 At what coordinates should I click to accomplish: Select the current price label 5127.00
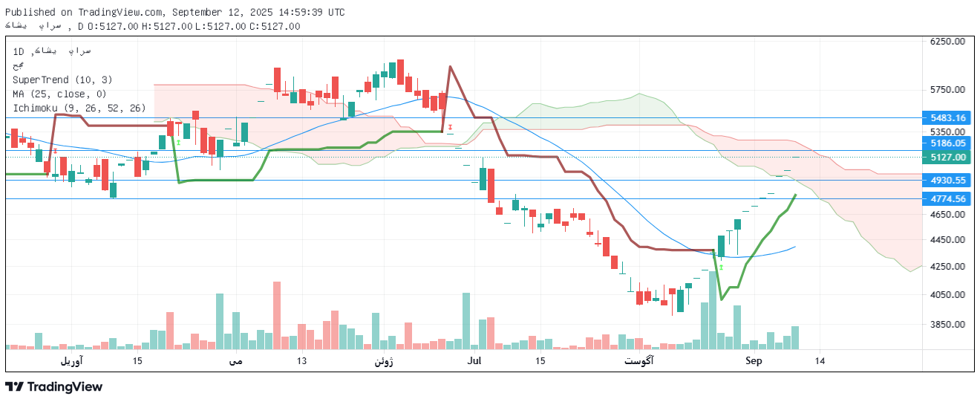[947, 158]
